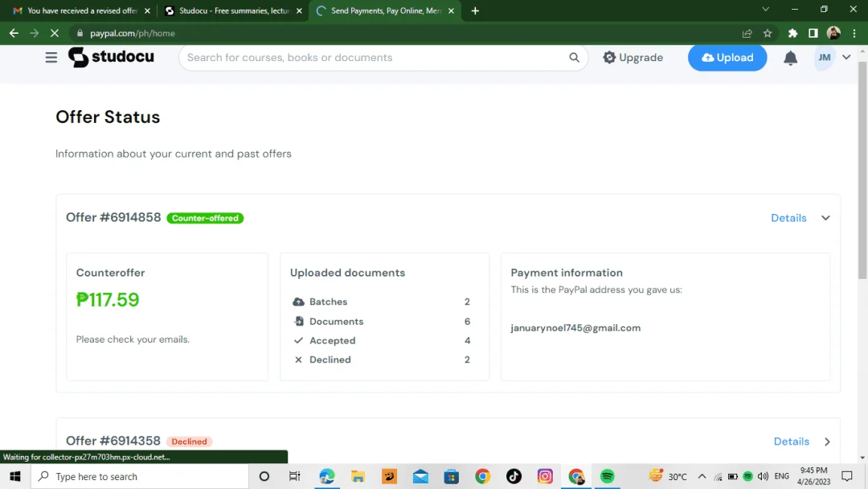Open Spotify from taskbar

pyautogui.click(x=608, y=476)
